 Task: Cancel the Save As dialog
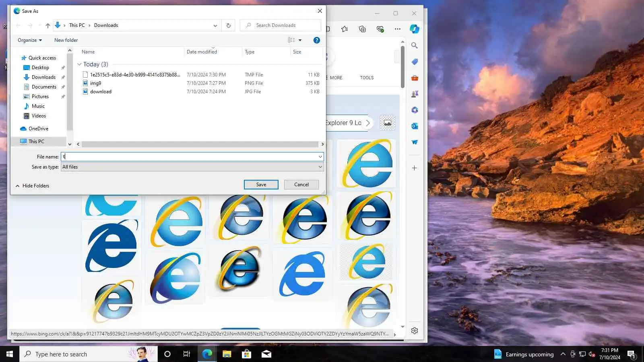pyautogui.click(x=301, y=185)
